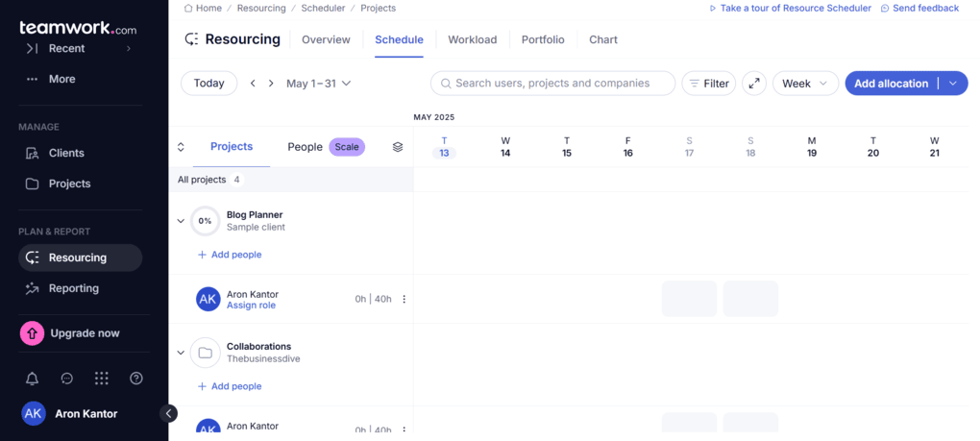The width and height of the screenshot is (980, 441).
Task: Open the Week view dropdown
Action: point(805,84)
